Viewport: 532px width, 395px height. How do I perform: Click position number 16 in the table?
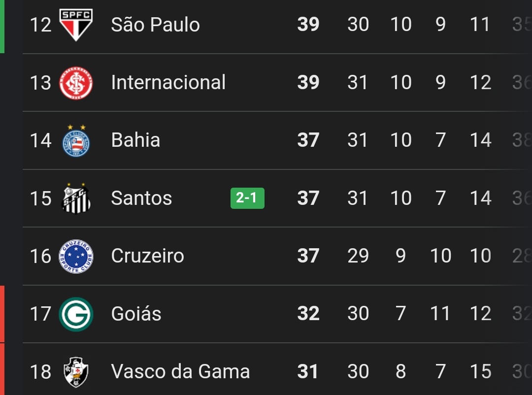point(40,256)
